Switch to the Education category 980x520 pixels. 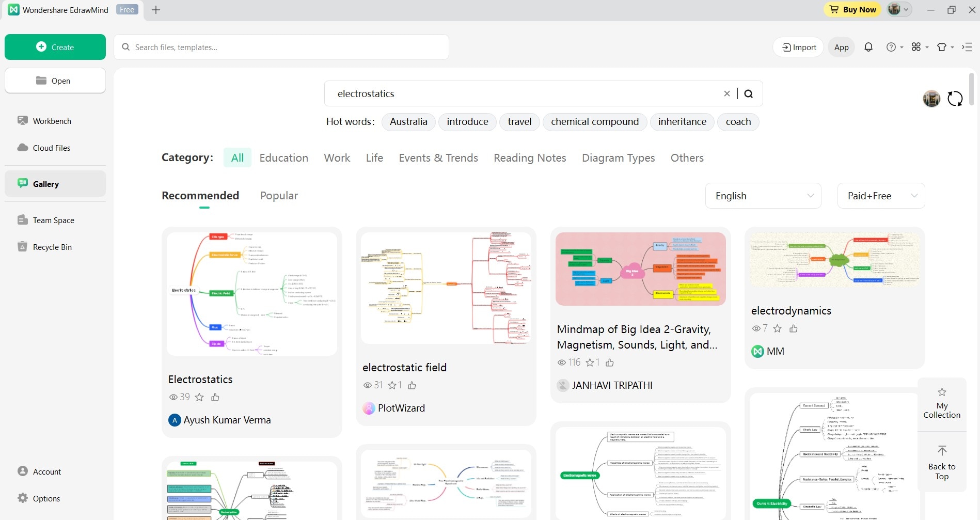tap(283, 157)
